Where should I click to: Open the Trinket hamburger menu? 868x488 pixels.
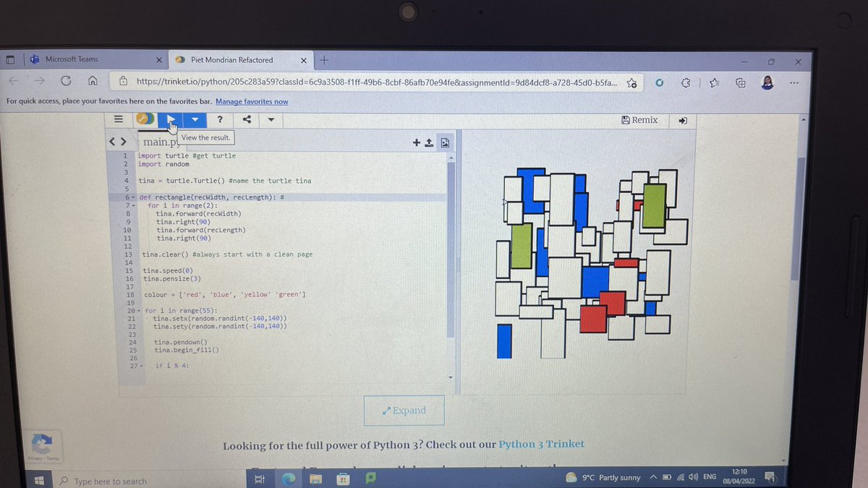(120, 119)
